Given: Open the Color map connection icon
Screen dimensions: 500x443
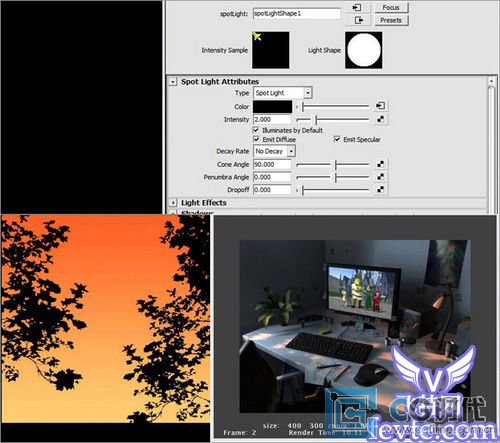Looking at the screenshot, I should [x=380, y=106].
